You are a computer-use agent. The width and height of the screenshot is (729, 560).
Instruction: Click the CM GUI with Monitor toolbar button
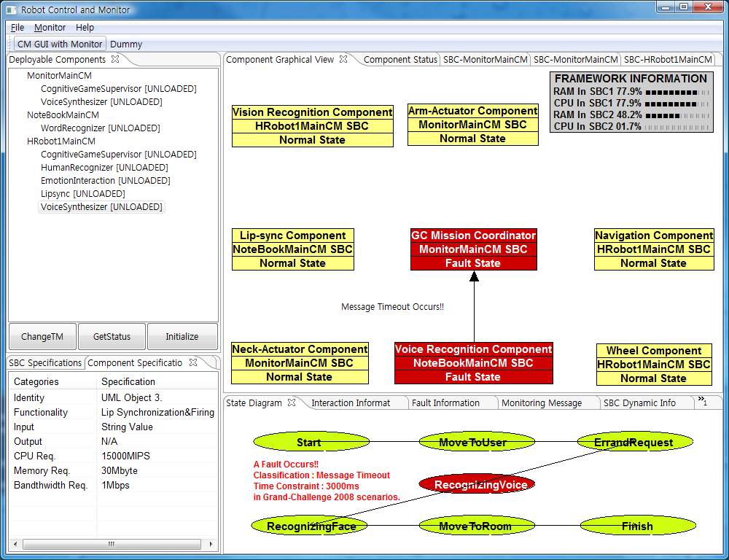coord(60,44)
